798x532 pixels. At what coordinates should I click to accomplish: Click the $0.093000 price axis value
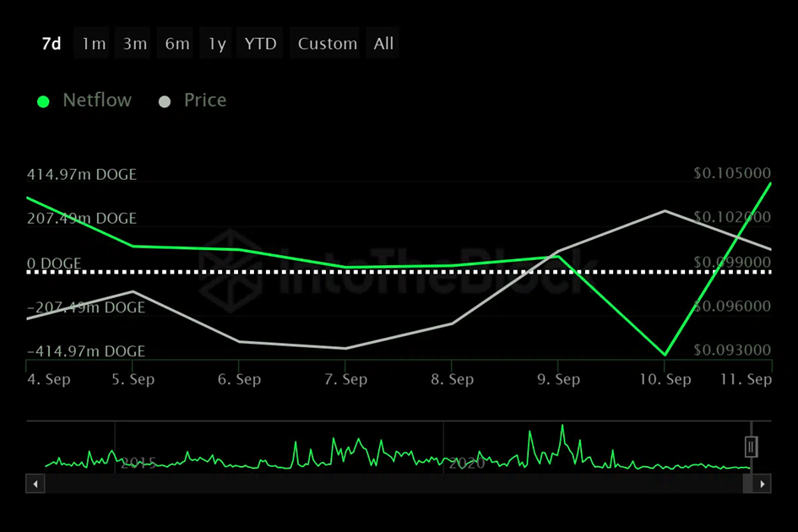click(x=732, y=350)
